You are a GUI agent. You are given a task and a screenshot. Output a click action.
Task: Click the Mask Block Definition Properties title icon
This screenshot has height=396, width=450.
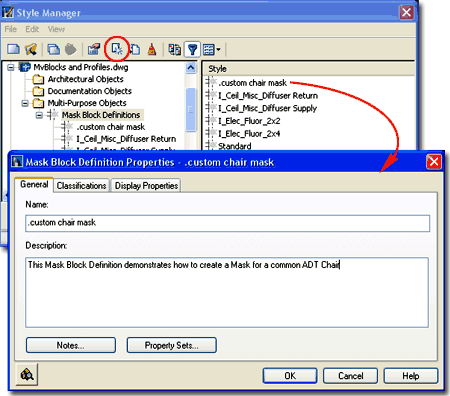point(17,162)
